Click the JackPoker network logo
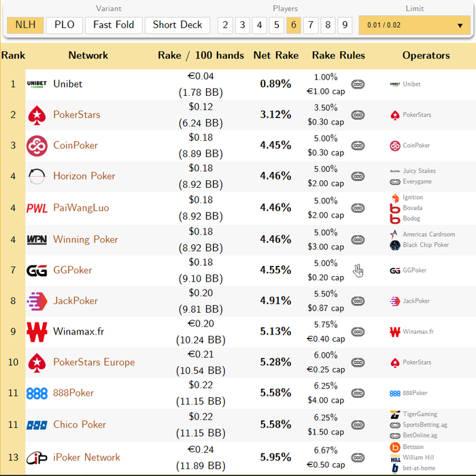476x476 pixels. click(x=37, y=301)
